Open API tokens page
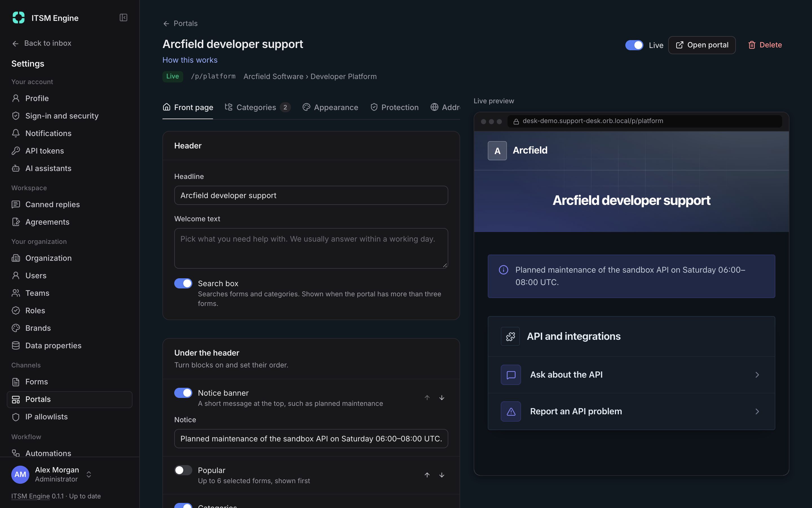This screenshot has width=812, height=508. 69,150
